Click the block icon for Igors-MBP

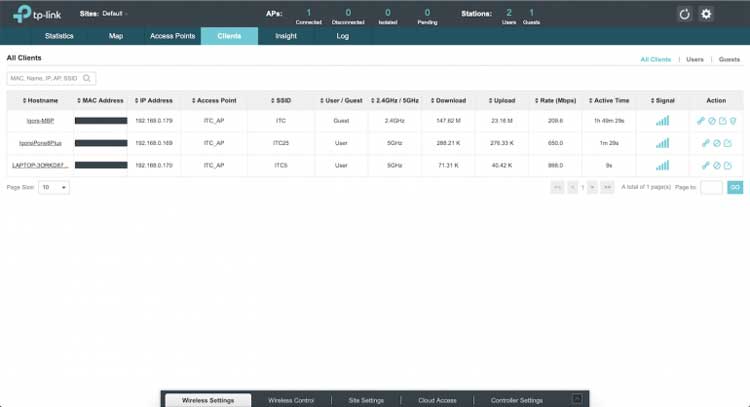click(x=712, y=121)
